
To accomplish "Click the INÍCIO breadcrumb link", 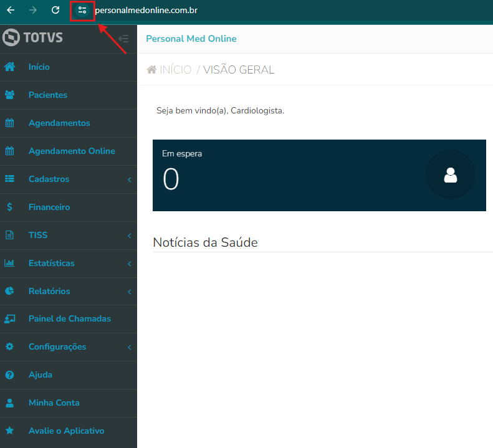I will pos(175,70).
